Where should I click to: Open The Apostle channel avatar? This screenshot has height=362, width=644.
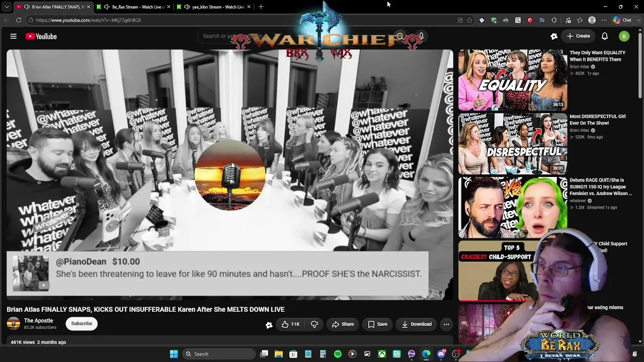click(x=14, y=324)
